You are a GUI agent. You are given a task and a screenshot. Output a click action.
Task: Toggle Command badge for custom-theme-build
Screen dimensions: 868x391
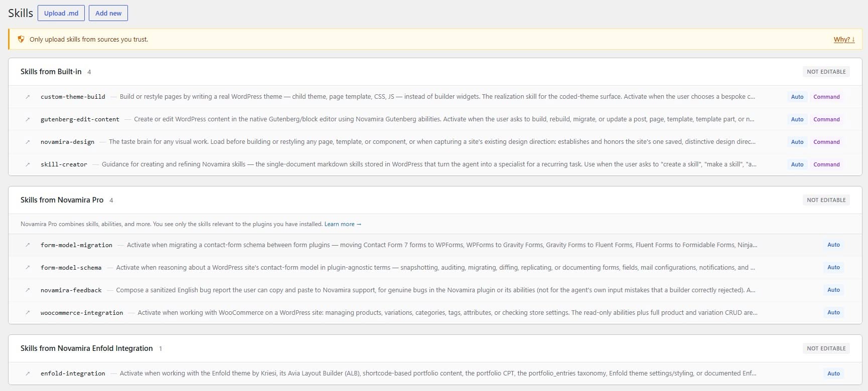826,97
